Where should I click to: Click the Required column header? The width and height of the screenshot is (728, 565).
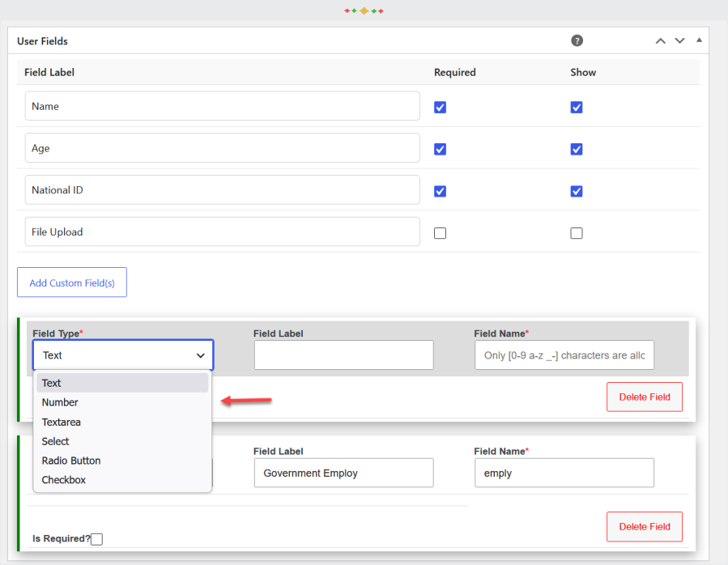pos(455,72)
